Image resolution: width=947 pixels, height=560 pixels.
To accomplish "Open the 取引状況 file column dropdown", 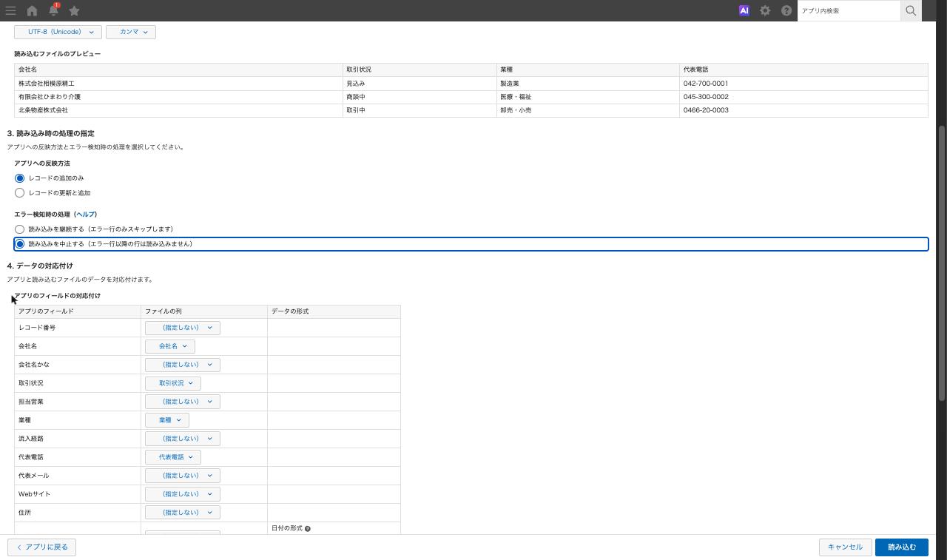I will coord(173,383).
